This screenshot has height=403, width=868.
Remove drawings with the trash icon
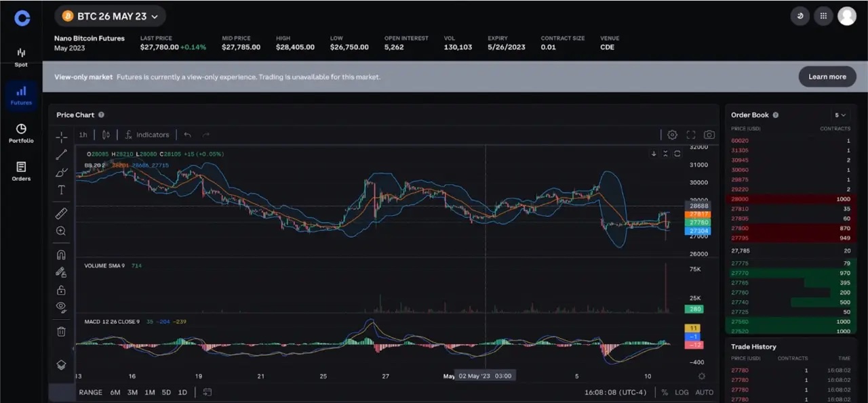61,331
